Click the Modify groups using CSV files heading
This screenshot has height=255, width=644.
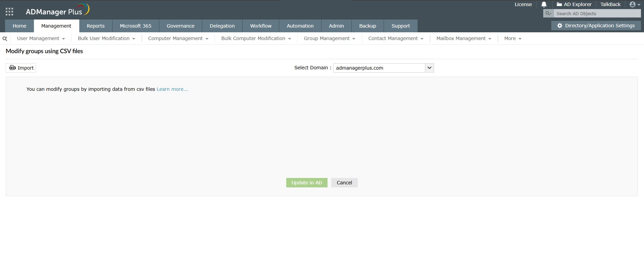[44, 51]
